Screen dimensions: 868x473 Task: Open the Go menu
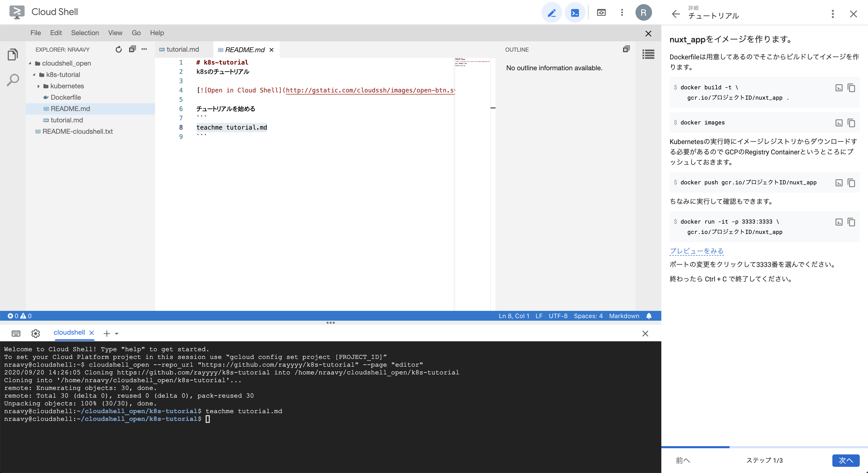(x=136, y=33)
